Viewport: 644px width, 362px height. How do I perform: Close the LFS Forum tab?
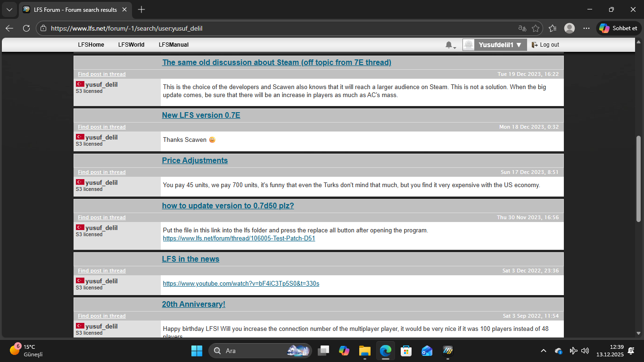pos(124,9)
